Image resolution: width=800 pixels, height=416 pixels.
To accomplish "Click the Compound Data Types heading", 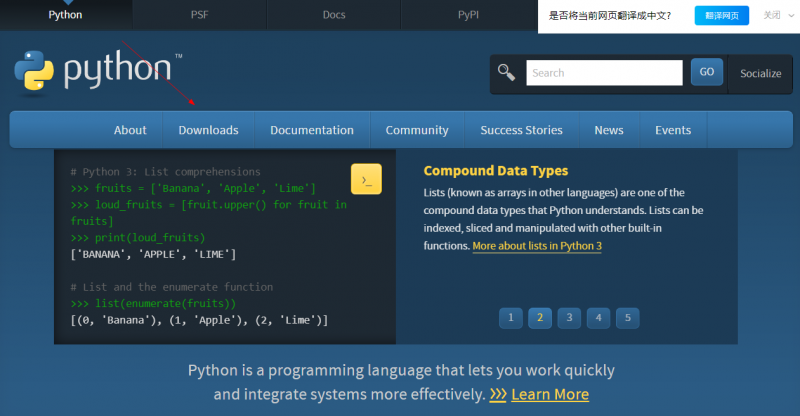I will 495,171.
